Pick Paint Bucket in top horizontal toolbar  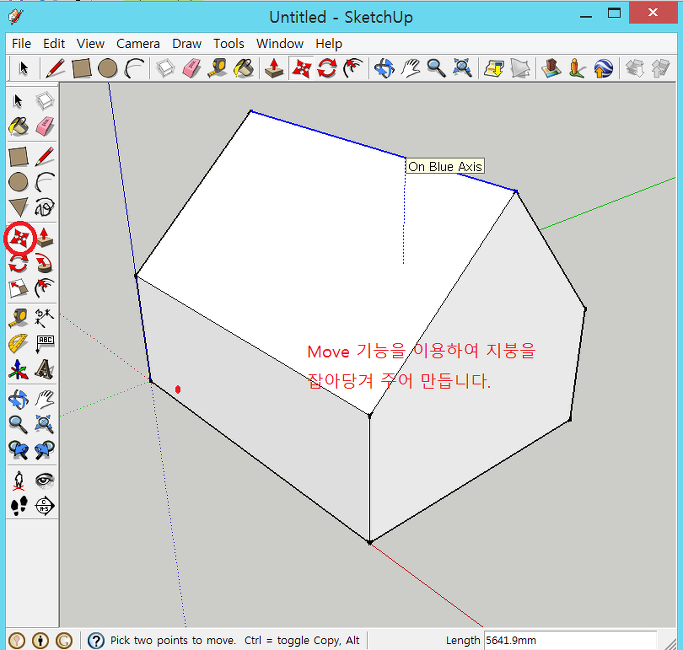coord(243,68)
